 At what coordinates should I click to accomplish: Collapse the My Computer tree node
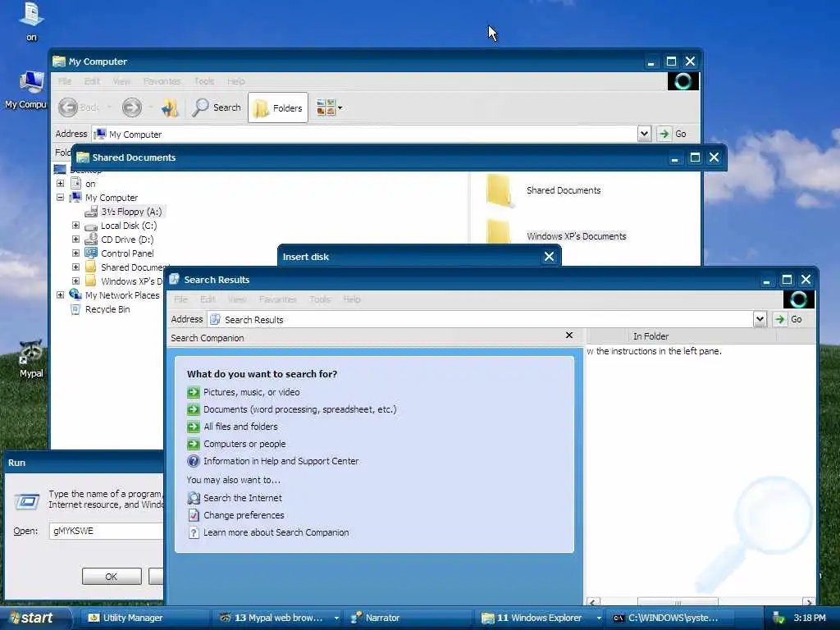click(x=60, y=197)
